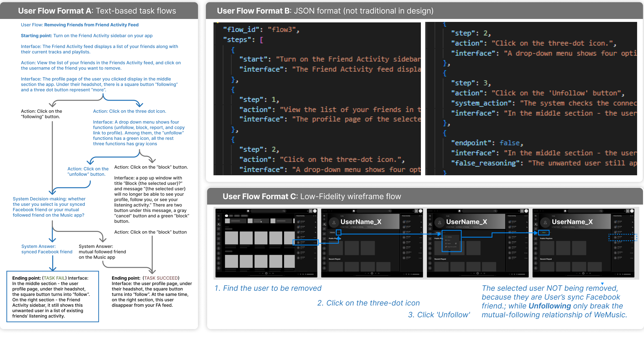Click the bell notification icon in fourth wireframe
This screenshot has width=644, height=337.
coord(625,211)
